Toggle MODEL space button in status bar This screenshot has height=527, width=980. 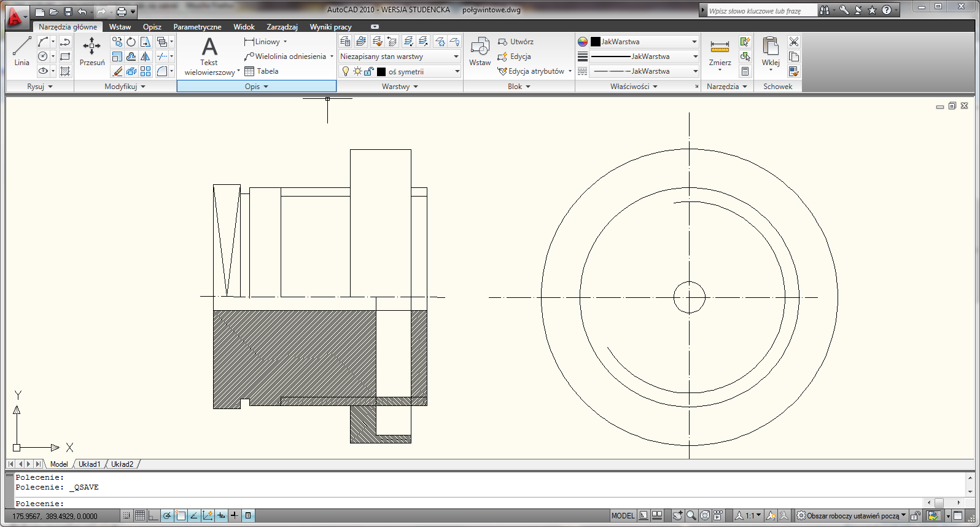(623, 516)
